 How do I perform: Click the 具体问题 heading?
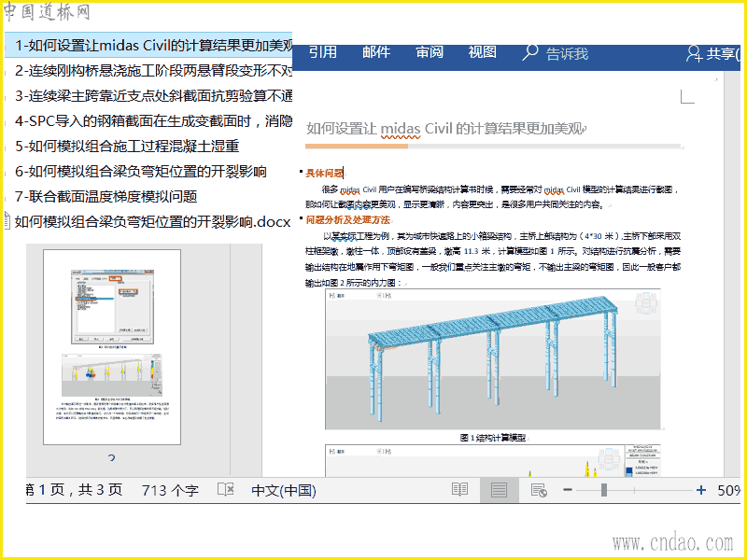(x=324, y=173)
